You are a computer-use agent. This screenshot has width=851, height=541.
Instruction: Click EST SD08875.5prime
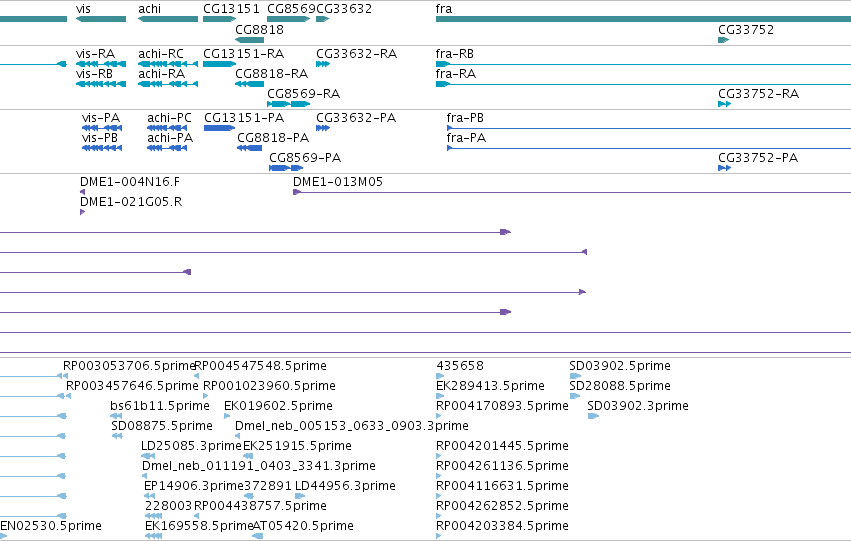[162, 426]
